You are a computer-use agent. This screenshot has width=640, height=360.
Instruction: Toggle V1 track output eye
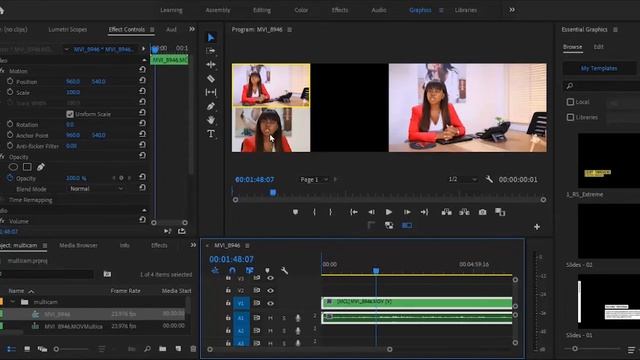[270, 303]
